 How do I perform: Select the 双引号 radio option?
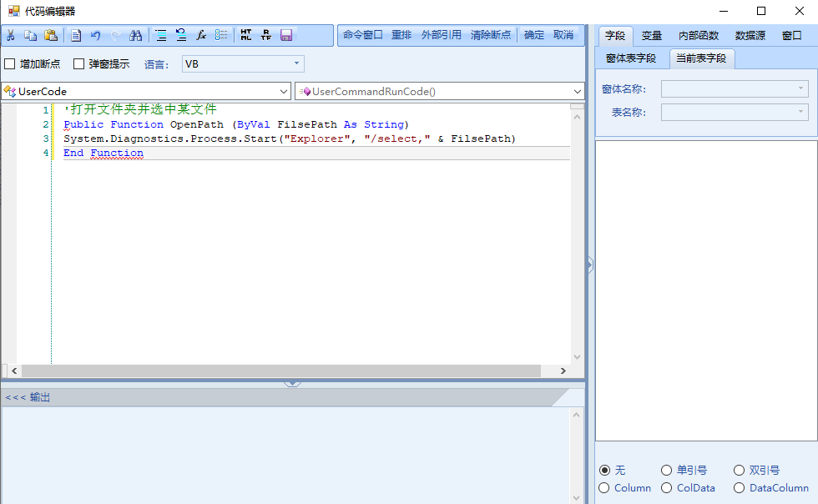tap(739, 471)
